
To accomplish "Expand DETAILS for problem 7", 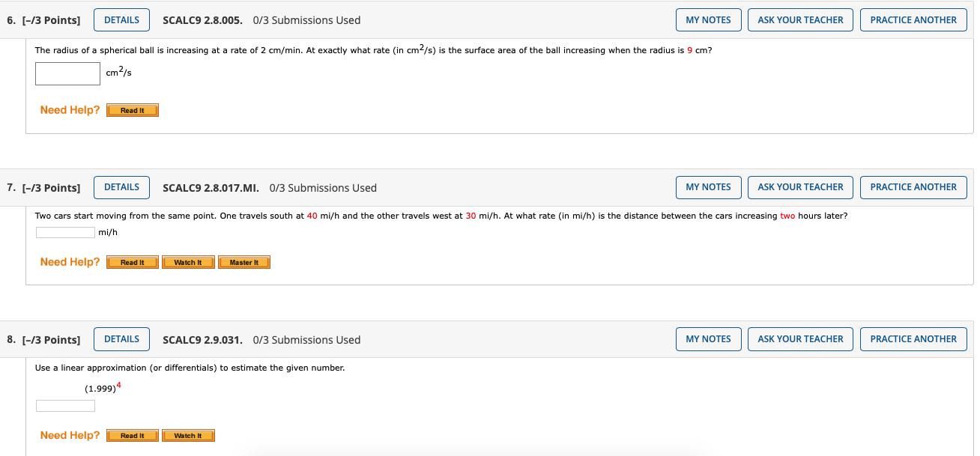I will [x=121, y=187].
